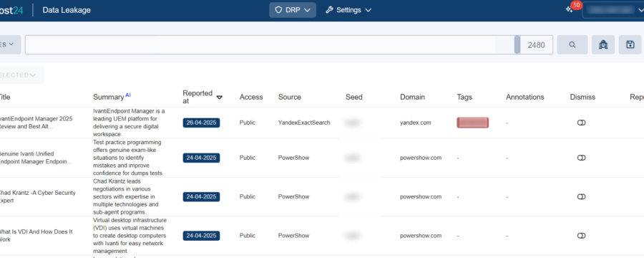Click the magnifier search button
644x258 pixels.
coord(572,45)
